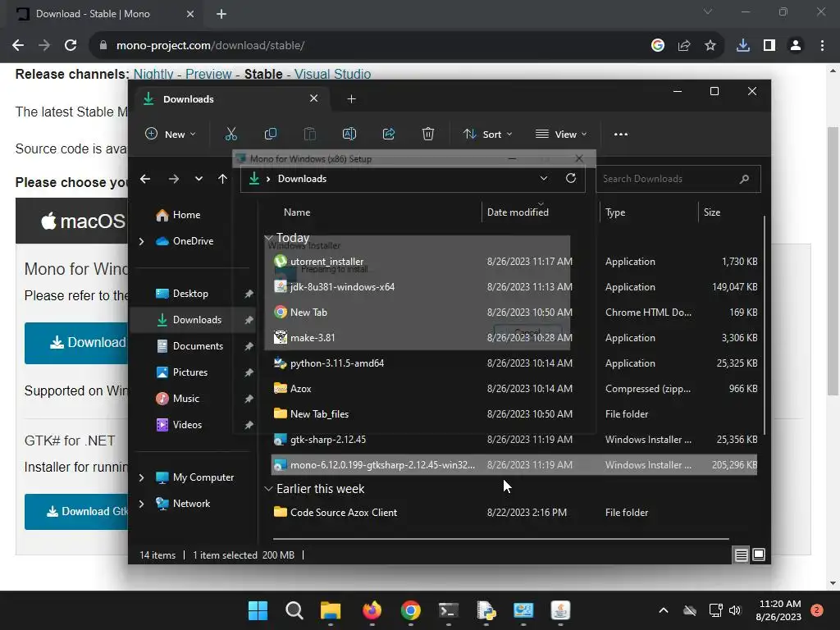Screen dimensions: 840x630
Task: Click the Delete trash icon in Explorer toolbar
Action: pyautogui.click(x=428, y=134)
